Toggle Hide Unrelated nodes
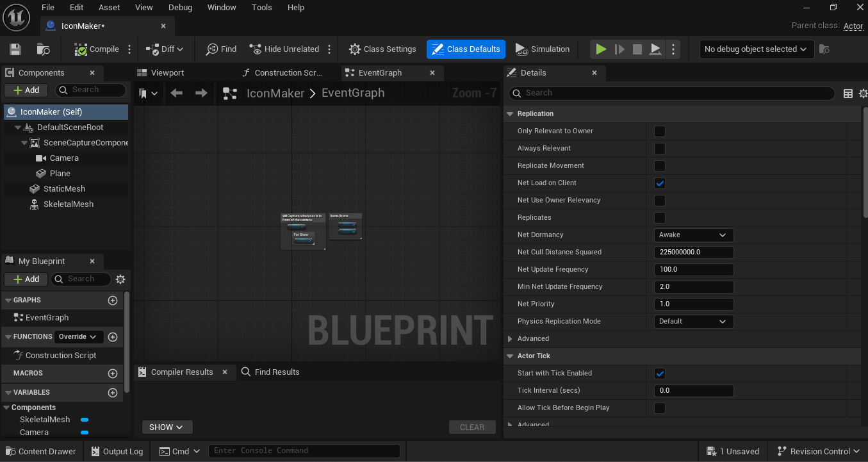The image size is (868, 462). [x=284, y=49]
